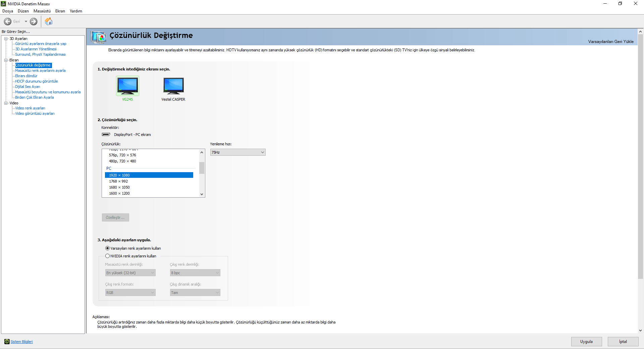Open Çıkış renk derinliği 8 bpc dropdown
The height and width of the screenshot is (349, 644).
(x=195, y=273)
